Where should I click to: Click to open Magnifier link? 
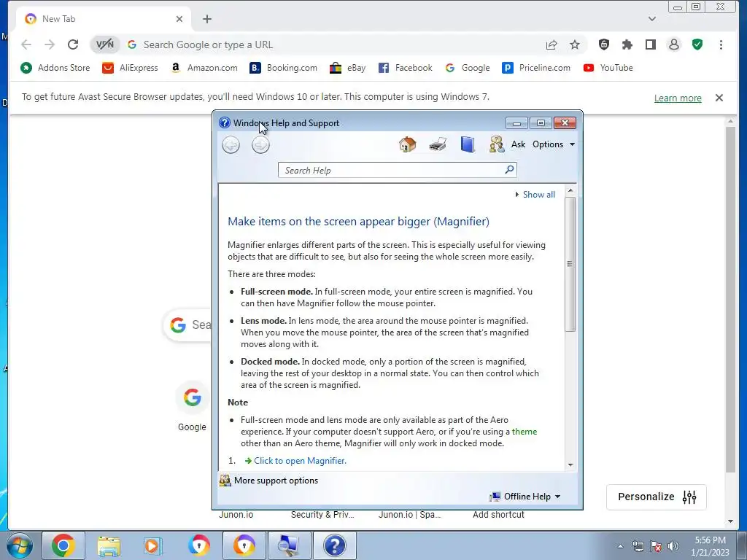point(300,461)
